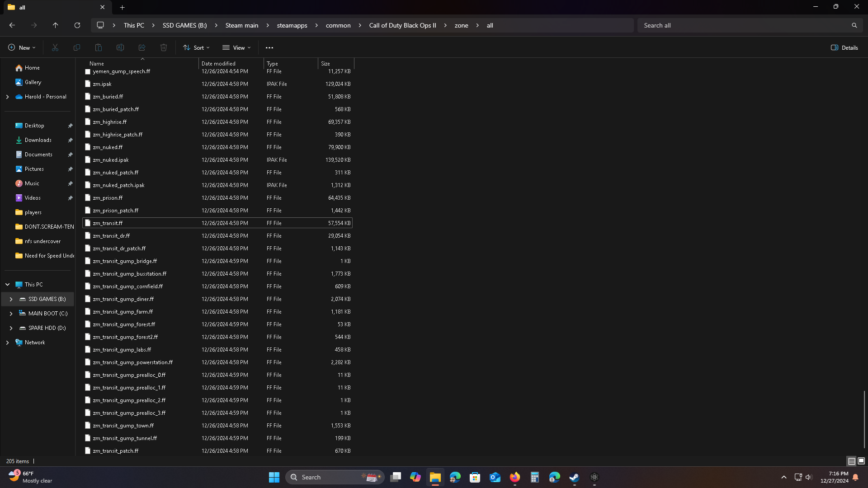Click the Windows Start button

(274, 477)
